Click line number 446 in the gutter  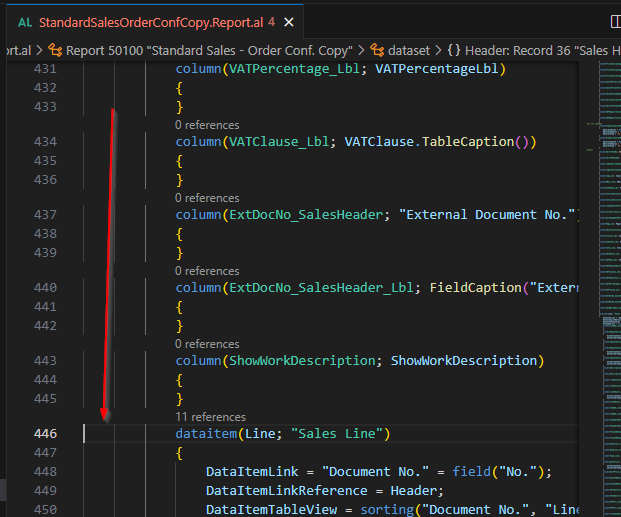click(43, 434)
